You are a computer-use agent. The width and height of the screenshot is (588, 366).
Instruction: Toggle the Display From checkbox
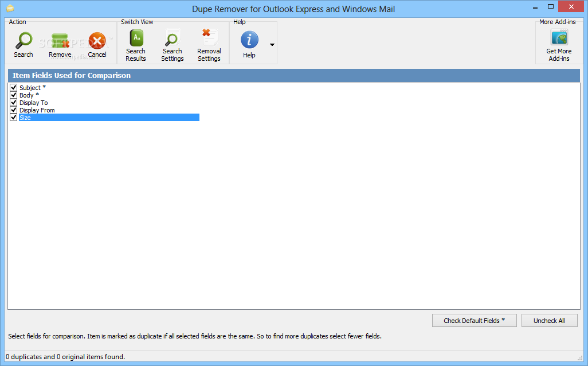[14, 110]
